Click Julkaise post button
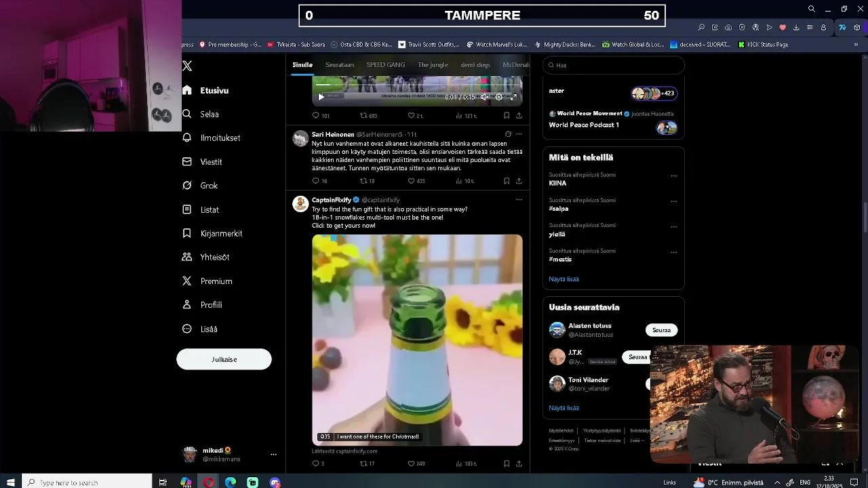Image resolution: width=868 pixels, height=488 pixels. [x=224, y=359]
